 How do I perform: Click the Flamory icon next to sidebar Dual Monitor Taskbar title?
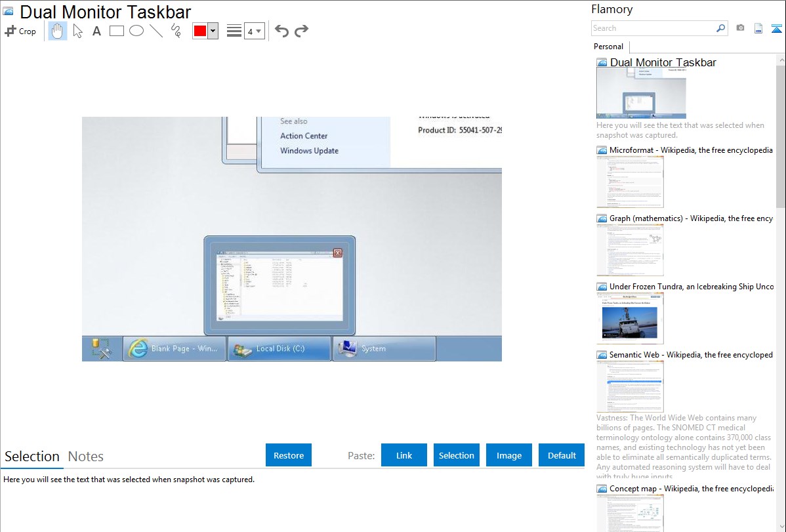click(x=602, y=63)
